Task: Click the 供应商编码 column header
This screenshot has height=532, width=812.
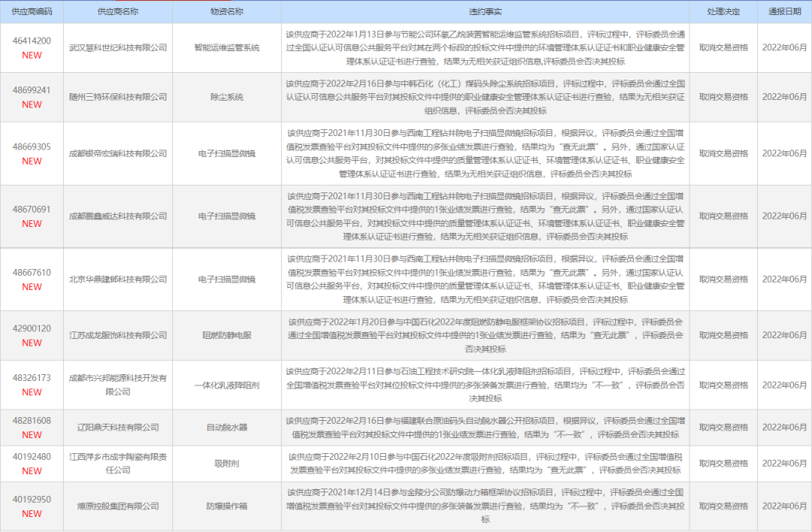Action: [32, 9]
